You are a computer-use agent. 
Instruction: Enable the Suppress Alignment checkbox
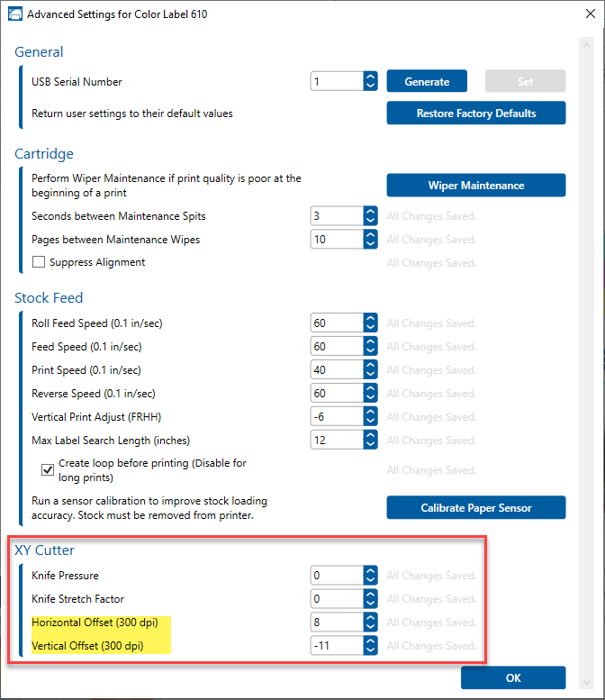click(x=39, y=262)
